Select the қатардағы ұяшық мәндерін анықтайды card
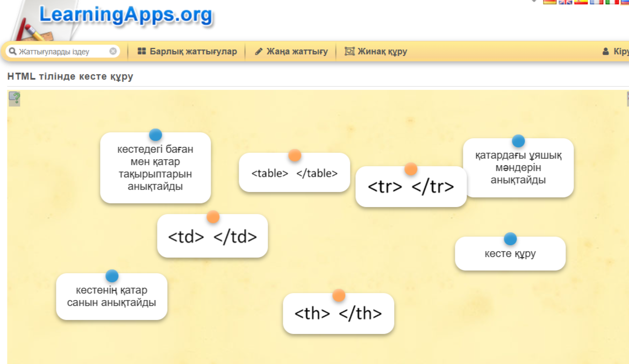 pos(518,168)
